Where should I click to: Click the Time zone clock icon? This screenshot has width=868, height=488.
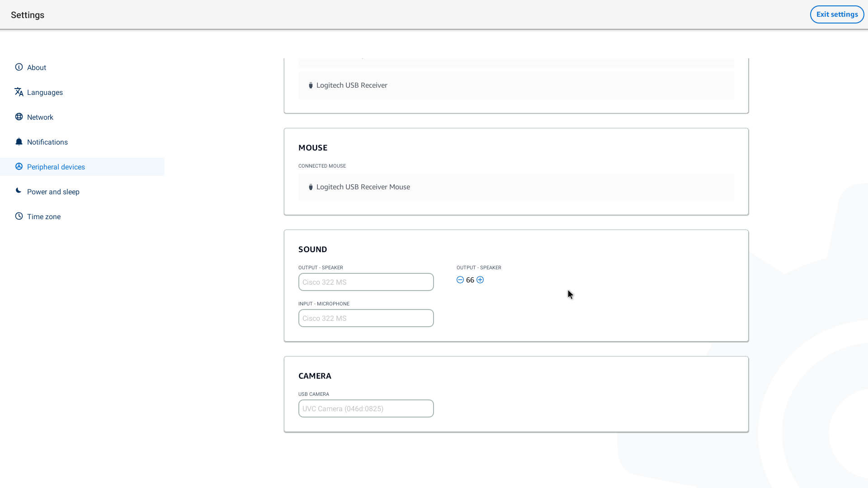click(x=19, y=216)
